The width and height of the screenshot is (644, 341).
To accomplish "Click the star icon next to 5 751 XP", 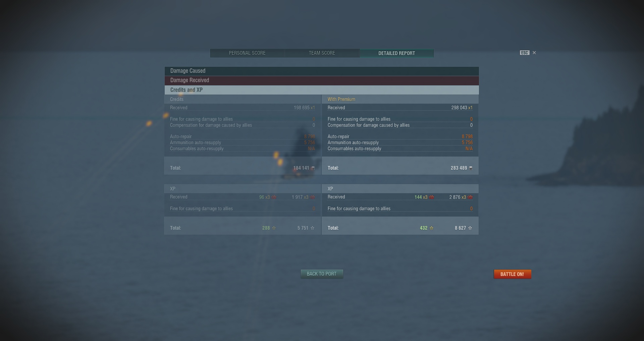I will [x=312, y=228].
